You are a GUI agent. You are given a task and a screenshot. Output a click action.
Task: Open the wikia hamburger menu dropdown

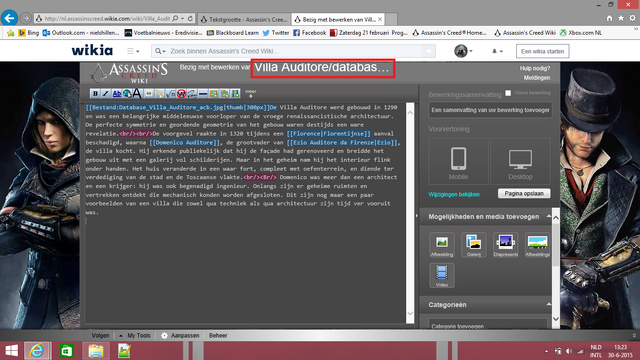click(x=133, y=51)
